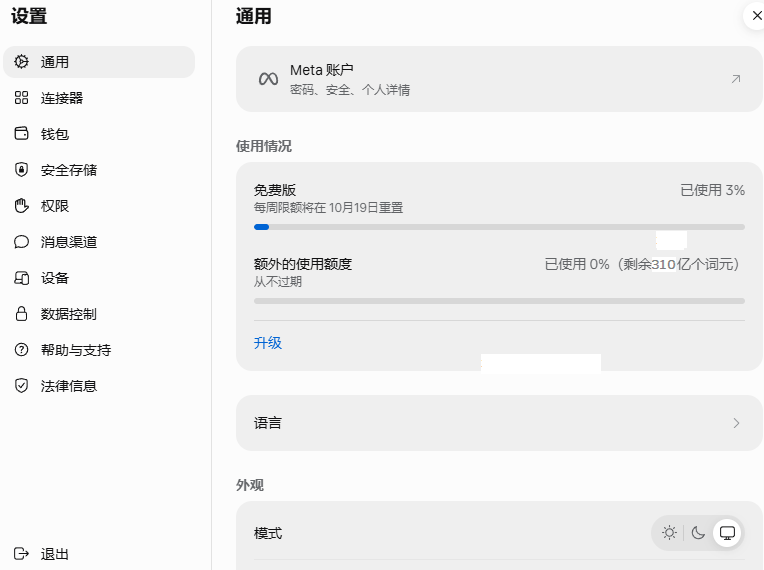Click the wallet icon beside 钱包
764x570 pixels.
click(21, 133)
